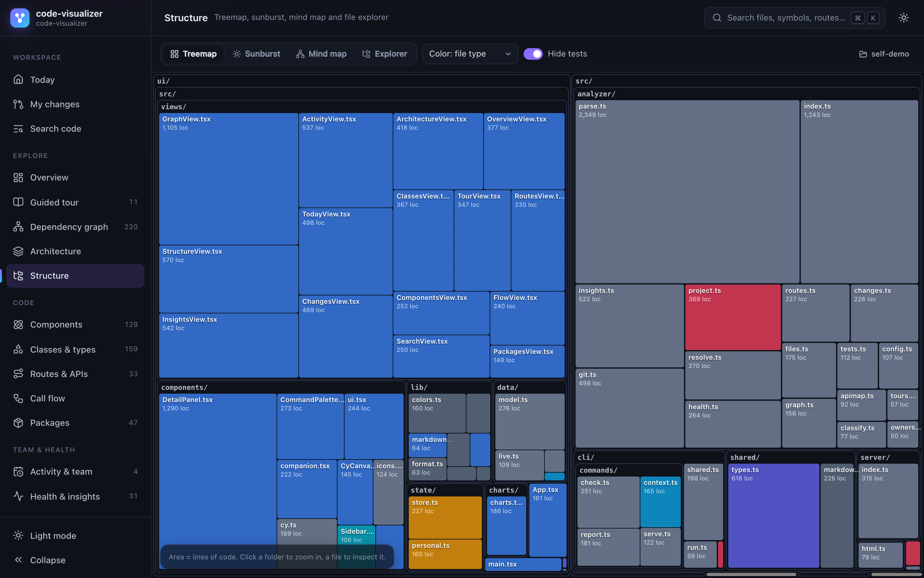Viewport: 924px width, 578px height.
Task: Select the Treemap tab
Action: point(193,54)
